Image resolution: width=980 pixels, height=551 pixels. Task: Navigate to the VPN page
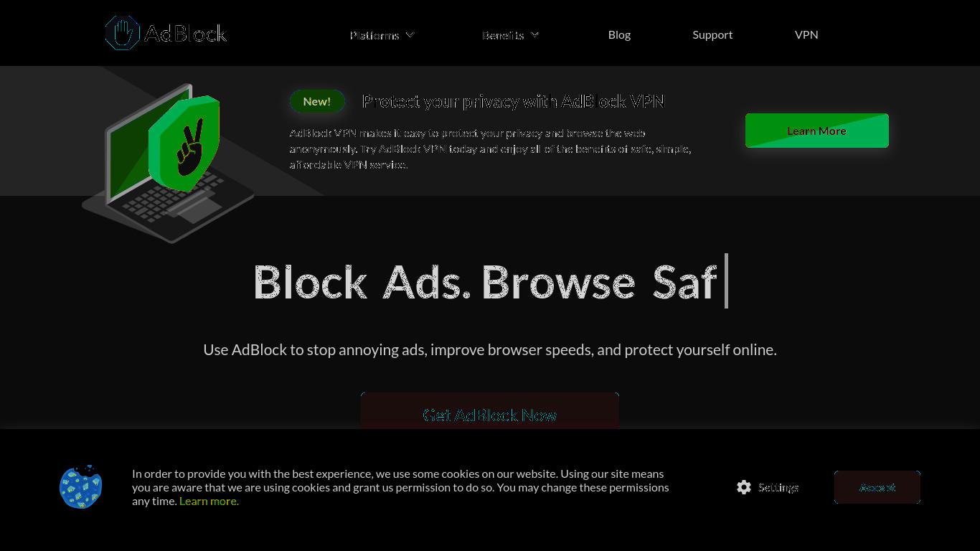[x=806, y=34]
